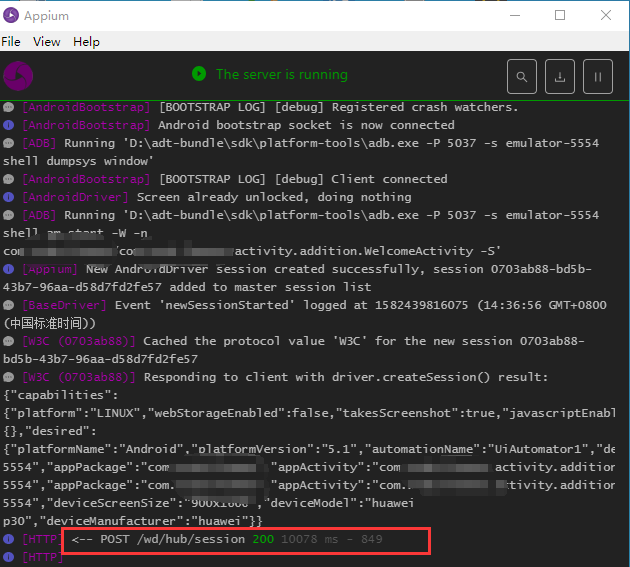Click 'Android bootstrap socket is now connected' line
The width and height of the screenshot is (630, 567).
306,125
